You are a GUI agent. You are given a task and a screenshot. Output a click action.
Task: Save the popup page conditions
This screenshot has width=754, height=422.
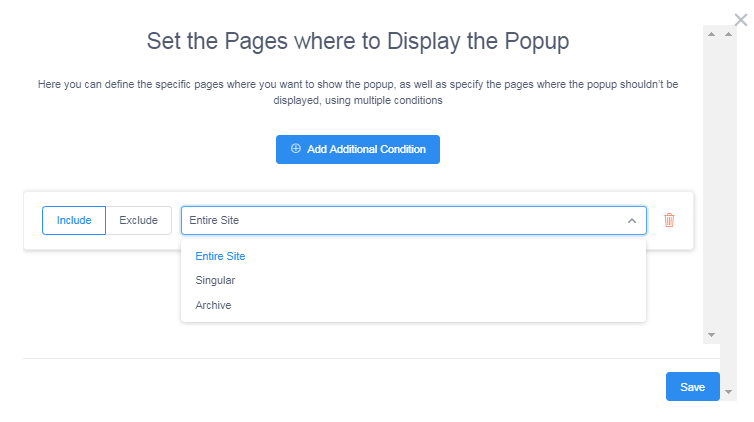(692, 387)
